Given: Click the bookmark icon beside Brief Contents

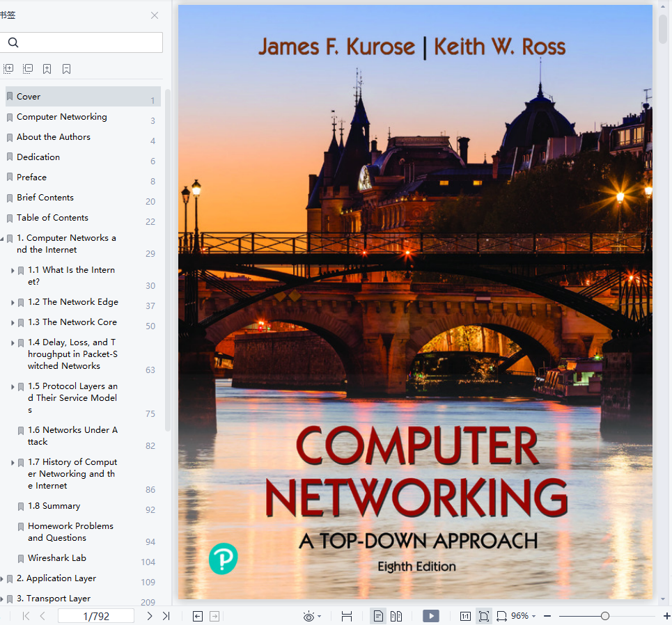Looking at the screenshot, I should (10, 198).
